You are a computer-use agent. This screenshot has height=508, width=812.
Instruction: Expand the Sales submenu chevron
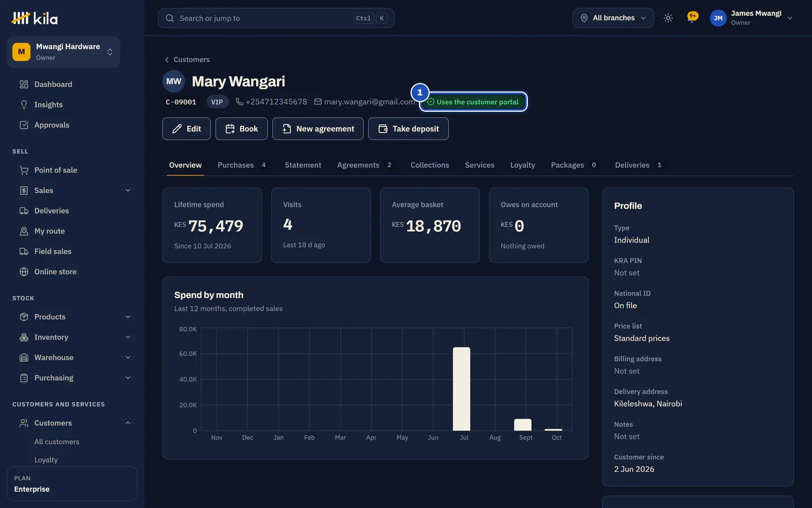tap(128, 190)
